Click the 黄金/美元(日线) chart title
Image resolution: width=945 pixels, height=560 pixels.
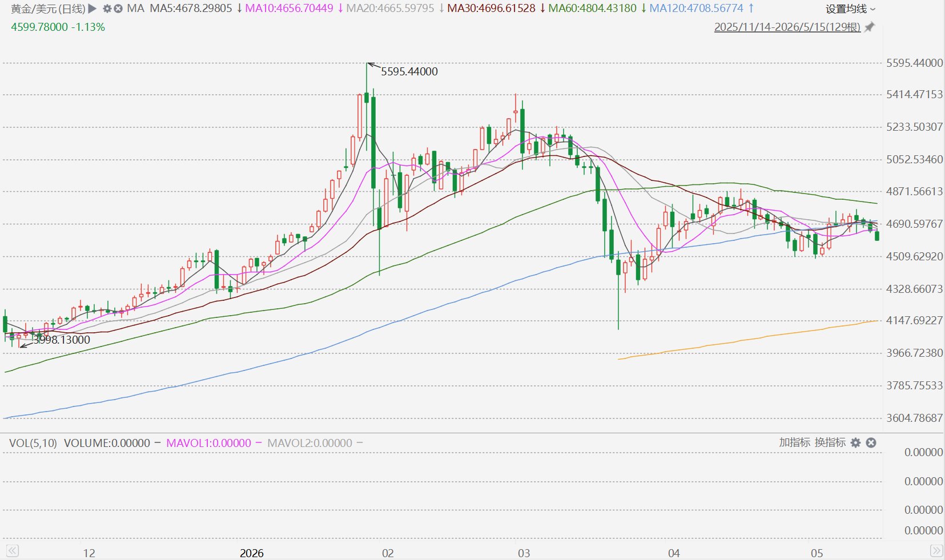pyautogui.click(x=48, y=9)
